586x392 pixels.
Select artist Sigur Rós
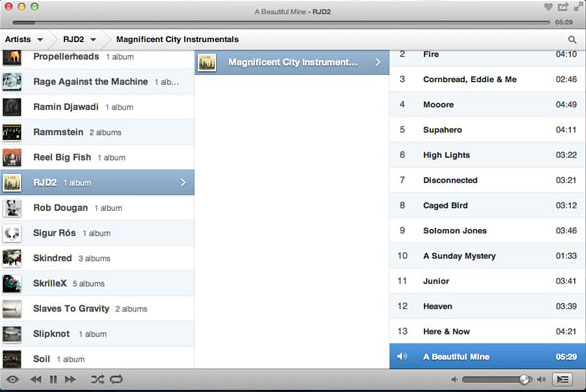(97, 233)
